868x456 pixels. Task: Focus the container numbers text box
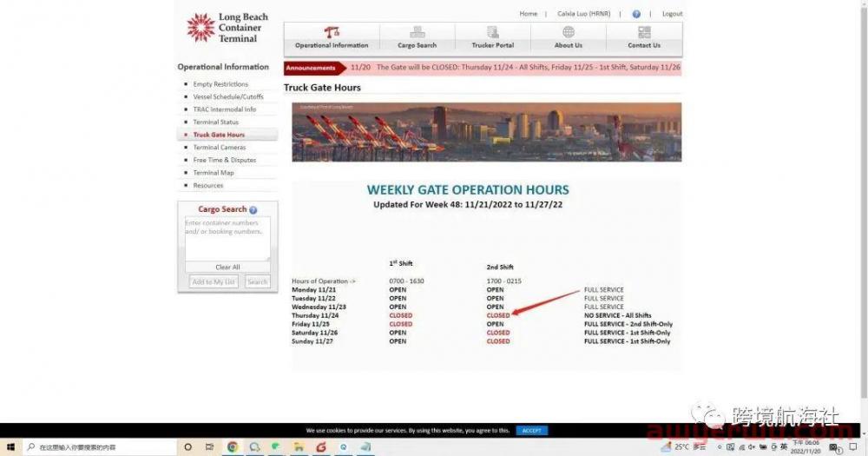[227, 239]
